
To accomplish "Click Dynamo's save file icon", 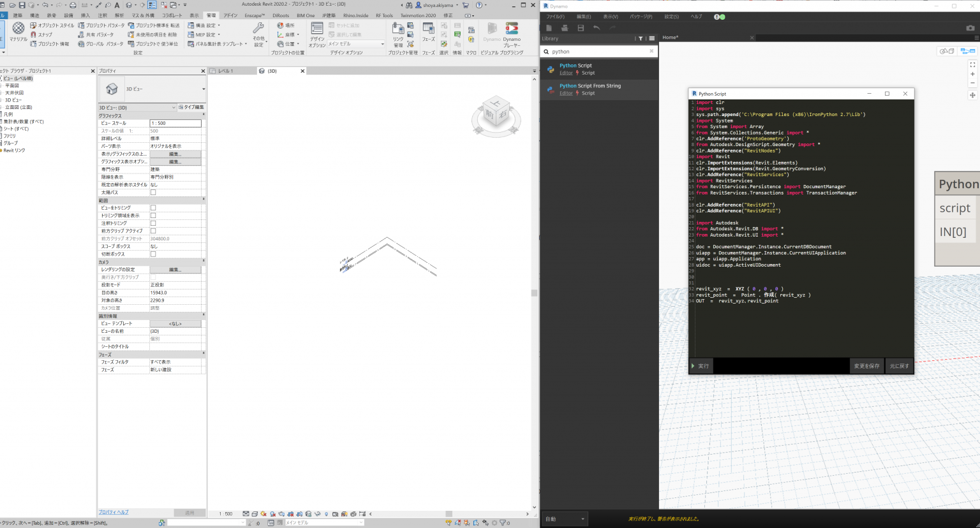I will pos(581,28).
